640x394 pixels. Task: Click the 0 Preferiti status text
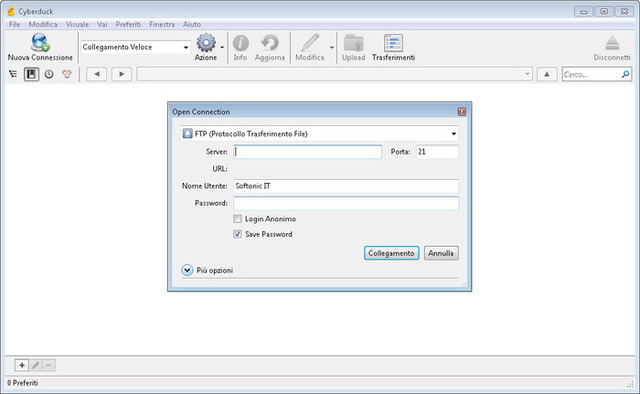pyautogui.click(x=22, y=383)
